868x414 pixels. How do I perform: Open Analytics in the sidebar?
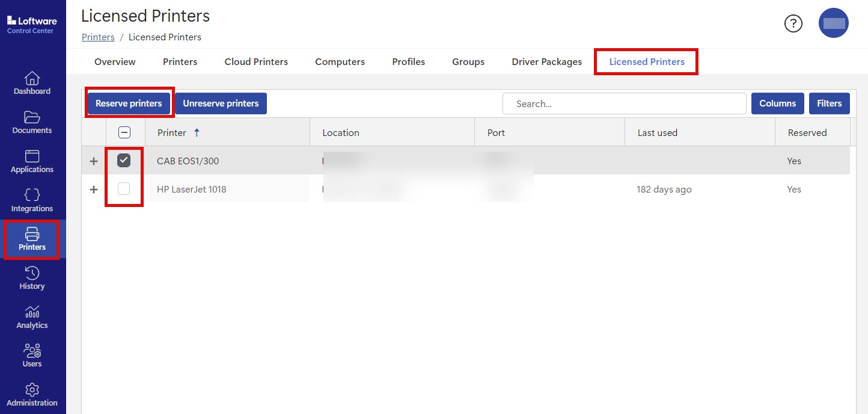[32, 318]
